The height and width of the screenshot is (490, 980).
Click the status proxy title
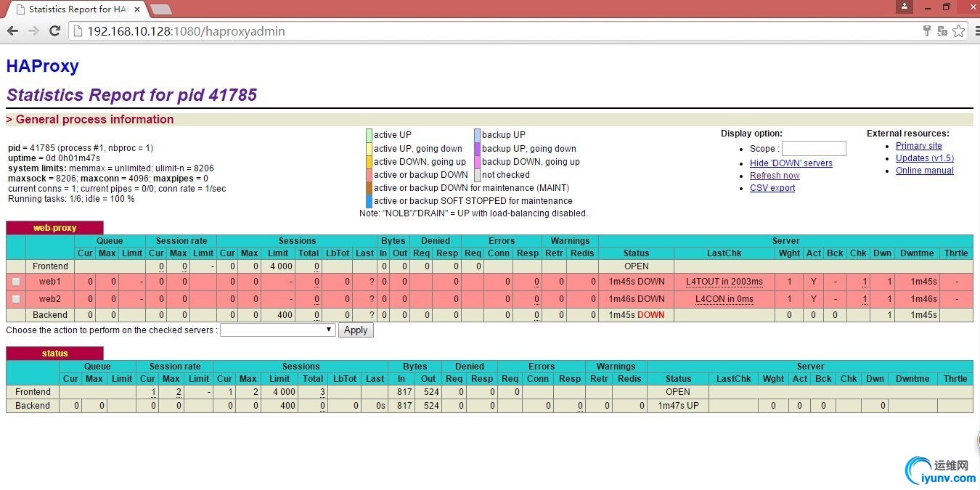click(54, 354)
